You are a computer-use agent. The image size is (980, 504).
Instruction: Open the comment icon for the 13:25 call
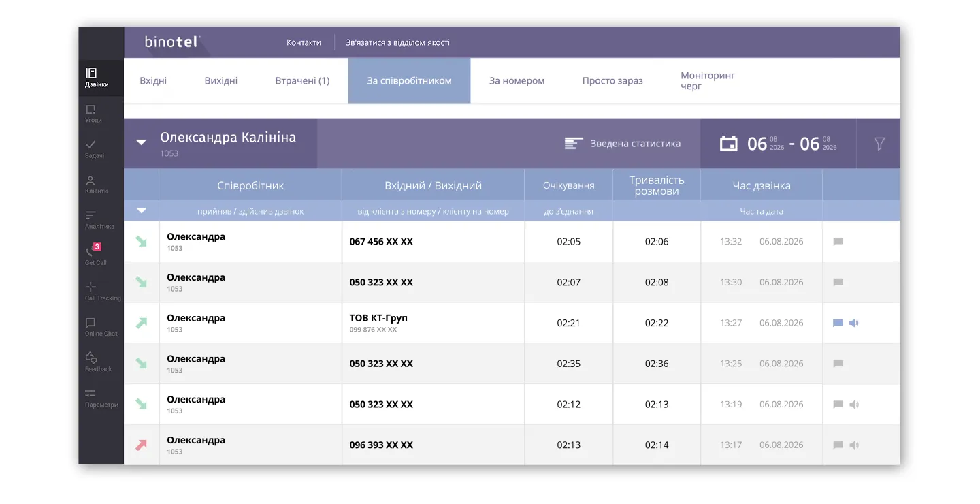coord(838,364)
